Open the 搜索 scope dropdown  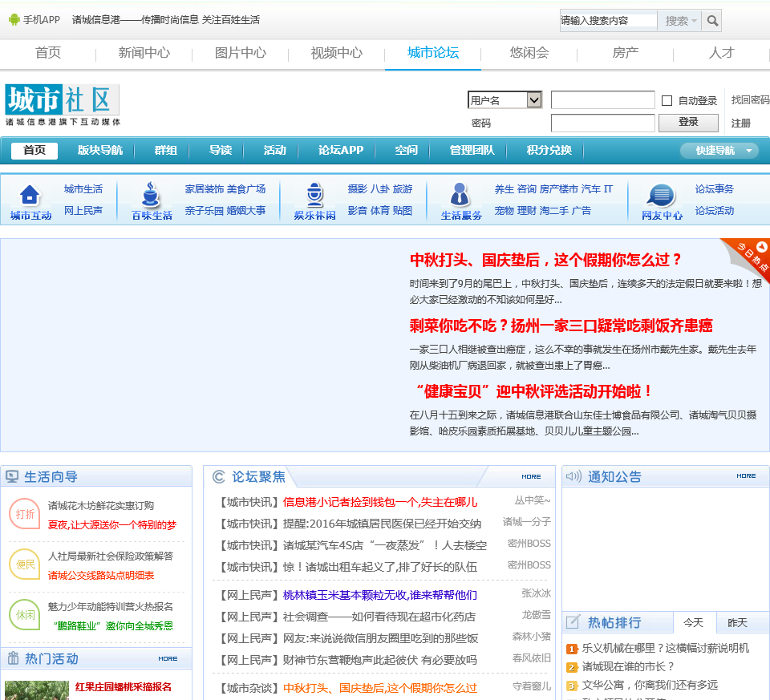pyautogui.click(x=680, y=21)
